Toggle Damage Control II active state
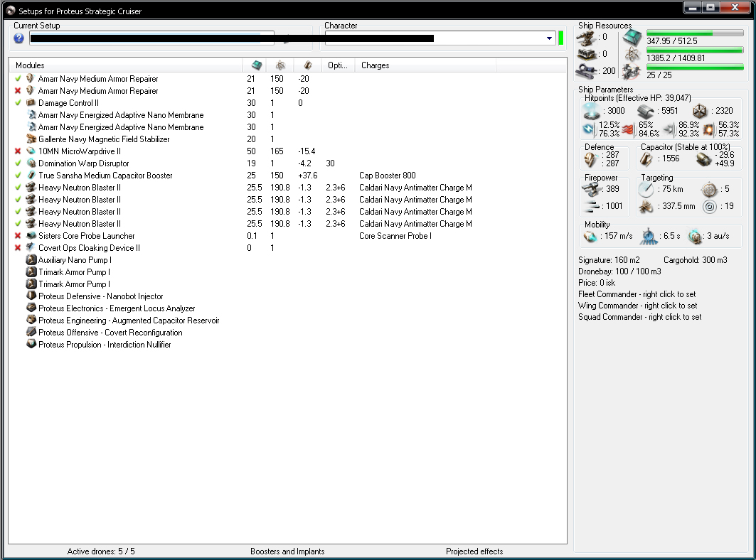Viewport: 756px width, 560px height. [x=18, y=102]
